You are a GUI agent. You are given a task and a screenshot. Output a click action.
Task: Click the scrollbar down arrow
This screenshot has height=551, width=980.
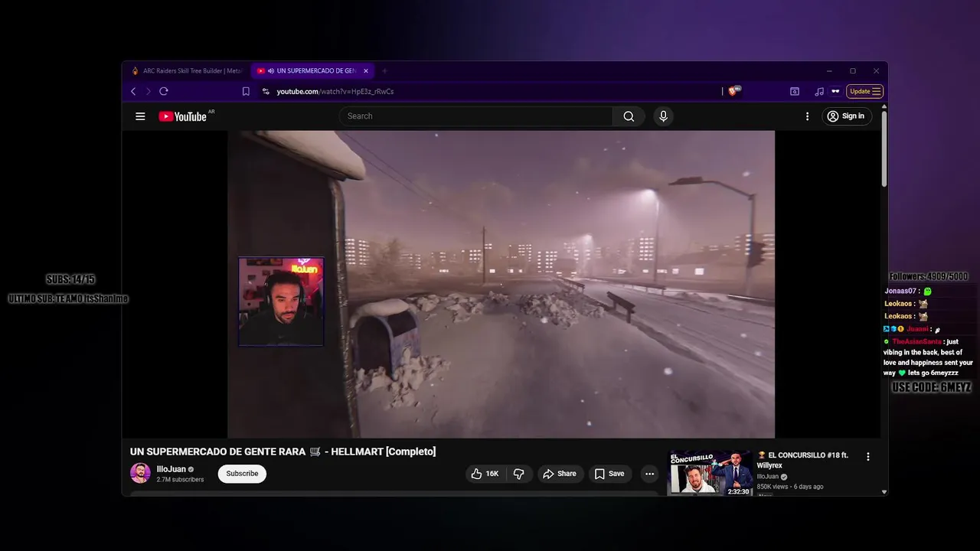[x=884, y=492]
